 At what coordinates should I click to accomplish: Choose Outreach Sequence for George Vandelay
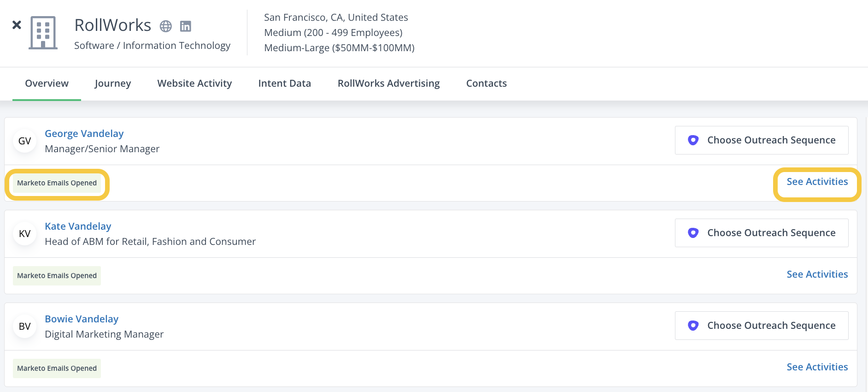[x=762, y=140]
